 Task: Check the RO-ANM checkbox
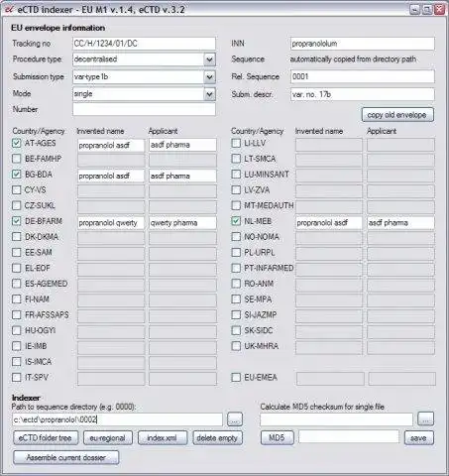236,284
